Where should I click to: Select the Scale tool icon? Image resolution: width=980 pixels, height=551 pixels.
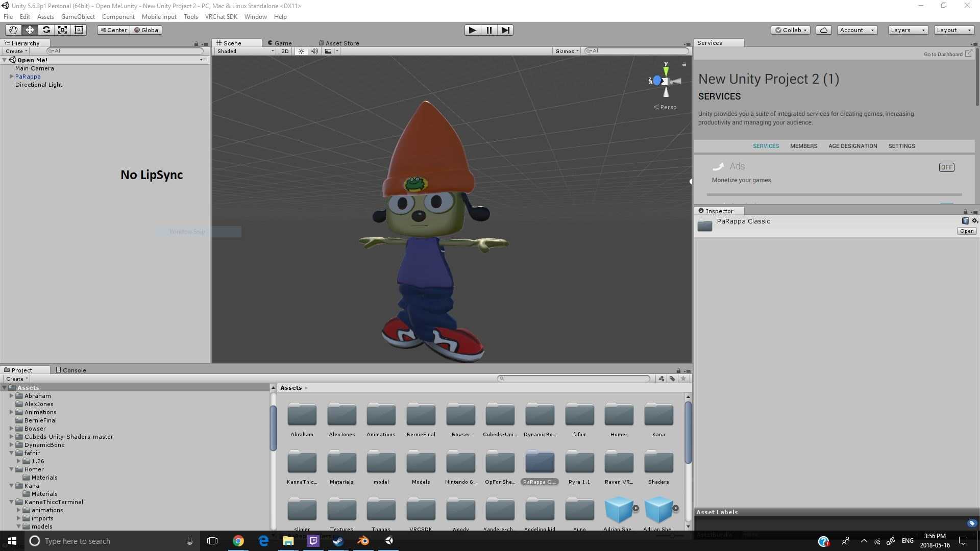[x=62, y=30]
